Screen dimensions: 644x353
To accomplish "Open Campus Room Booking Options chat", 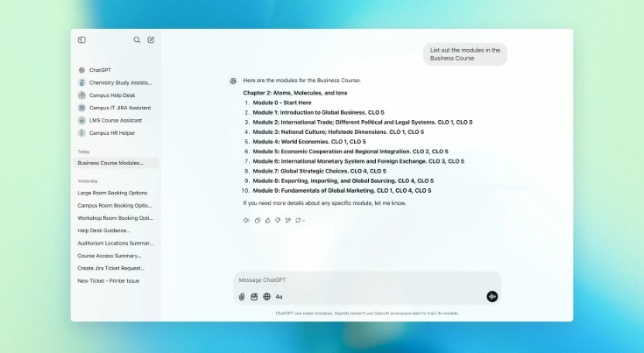I will [117, 206].
